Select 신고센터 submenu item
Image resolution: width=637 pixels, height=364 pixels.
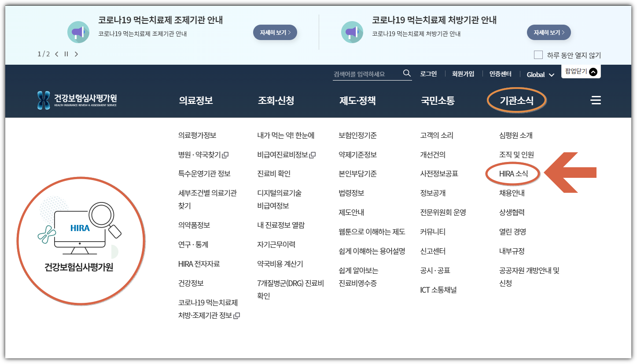tap(433, 251)
